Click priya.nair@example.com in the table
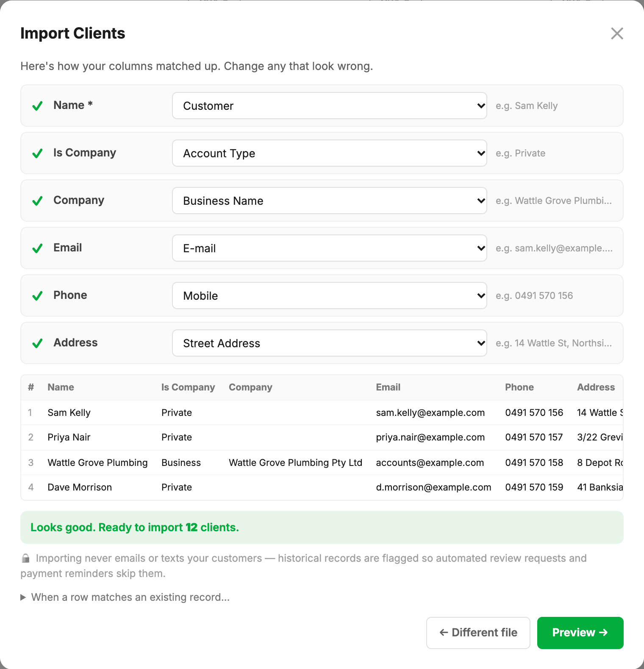The width and height of the screenshot is (644, 669). 430,437
